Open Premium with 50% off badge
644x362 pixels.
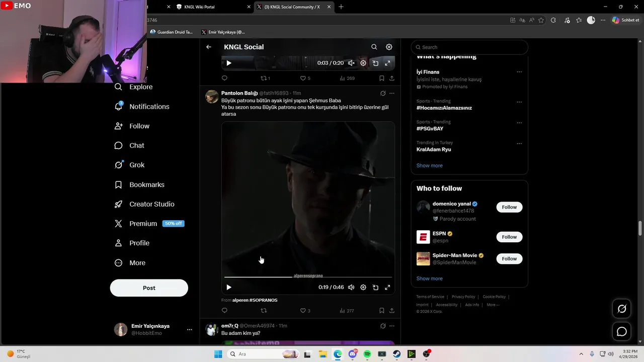pos(149,224)
